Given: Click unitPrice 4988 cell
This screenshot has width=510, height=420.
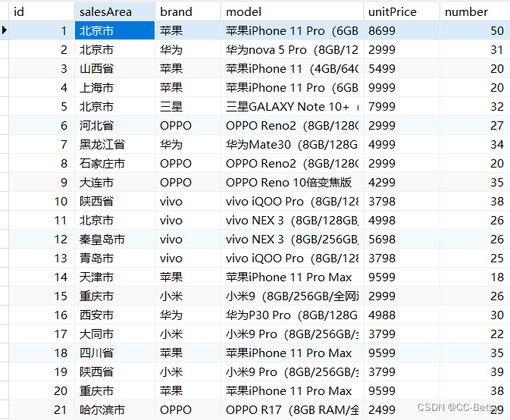Looking at the screenshot, I should coord(402,315).
